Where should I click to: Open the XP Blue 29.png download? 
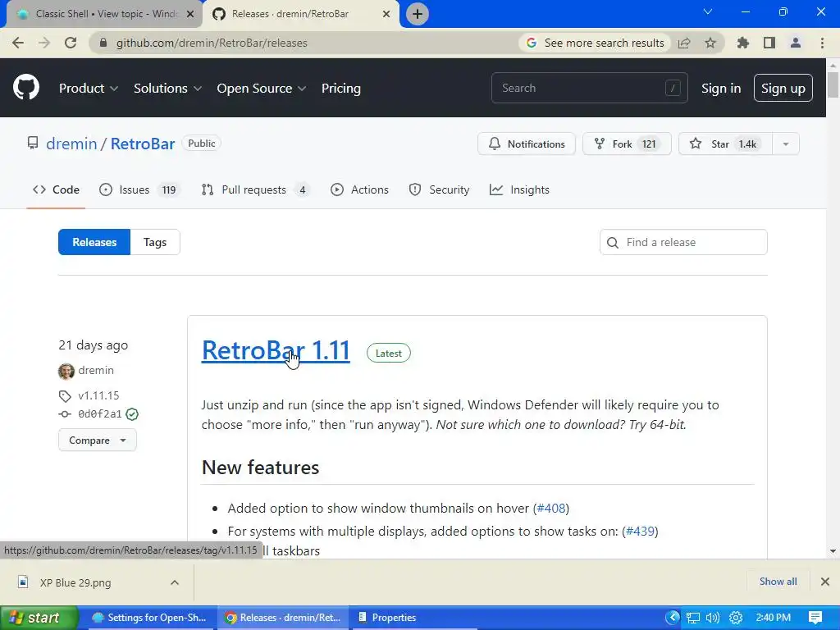75,582
